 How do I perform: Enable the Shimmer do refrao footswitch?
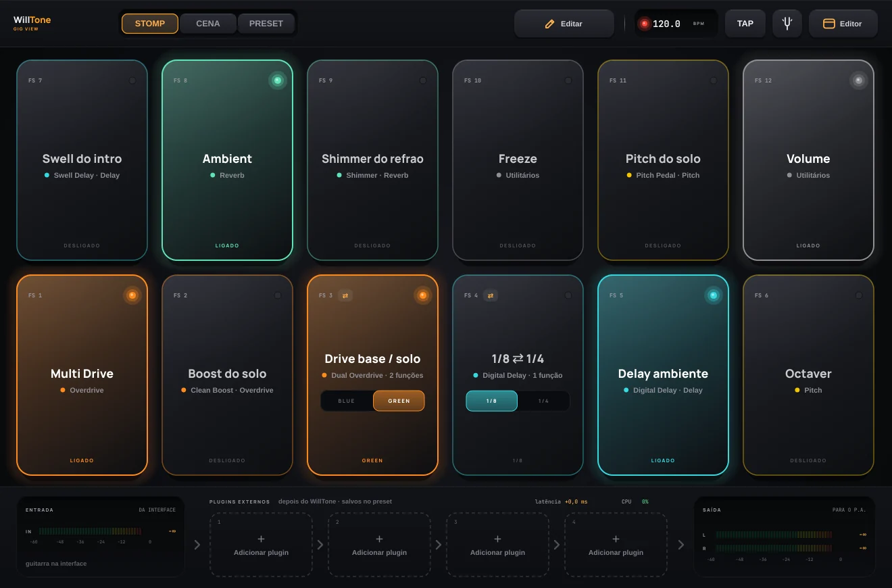click(372, 160)
